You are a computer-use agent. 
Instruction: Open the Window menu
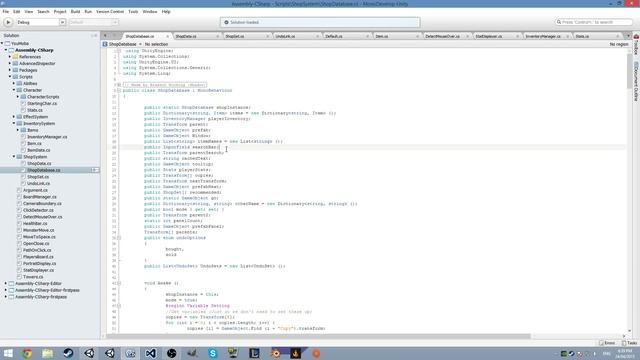coord(150,12)
